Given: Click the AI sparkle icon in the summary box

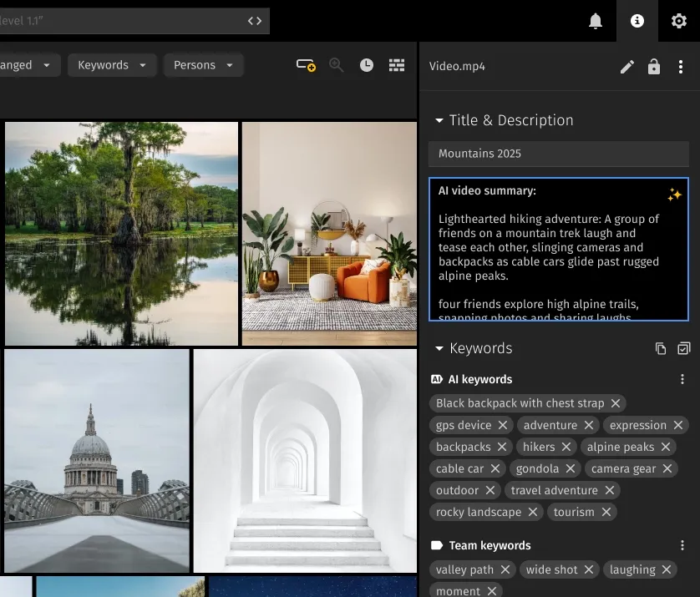Looking at the screenshot, I should [x=674, y=195].
